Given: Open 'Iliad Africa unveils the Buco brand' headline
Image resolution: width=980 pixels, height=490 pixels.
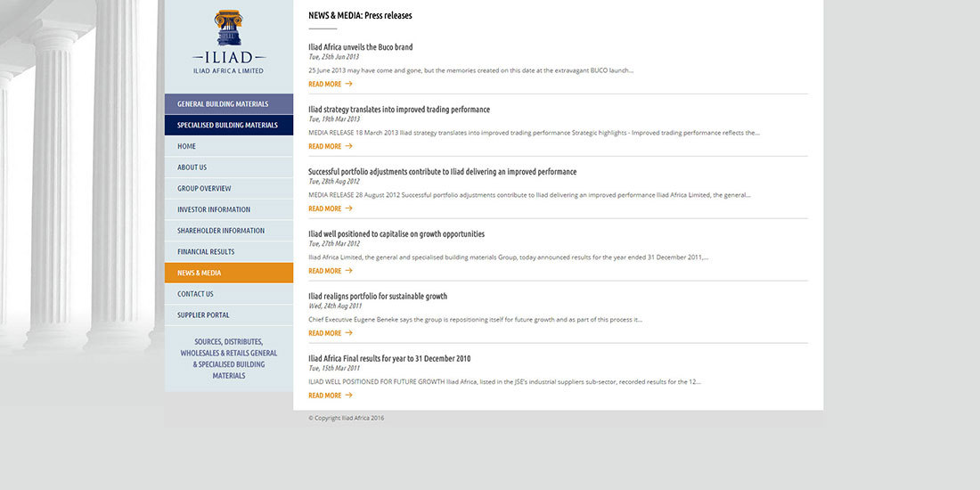Looking at the screenshot, I should (x=361, y=47).
